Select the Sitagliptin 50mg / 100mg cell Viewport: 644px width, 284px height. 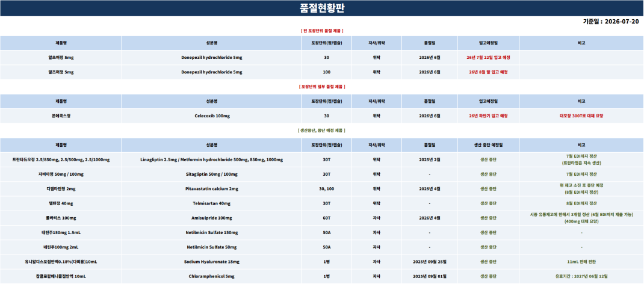[212, 174]
